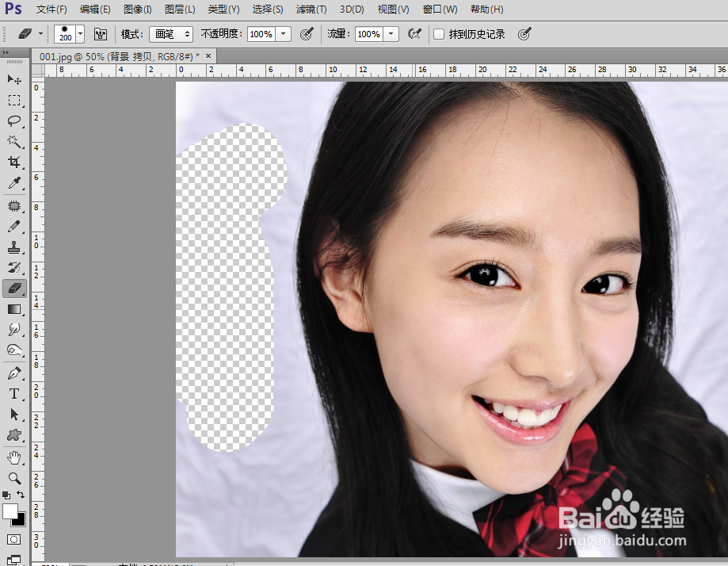728x566 pixels.
Task: Select the Eyedropper tool
Action: [x=14, y=182]
